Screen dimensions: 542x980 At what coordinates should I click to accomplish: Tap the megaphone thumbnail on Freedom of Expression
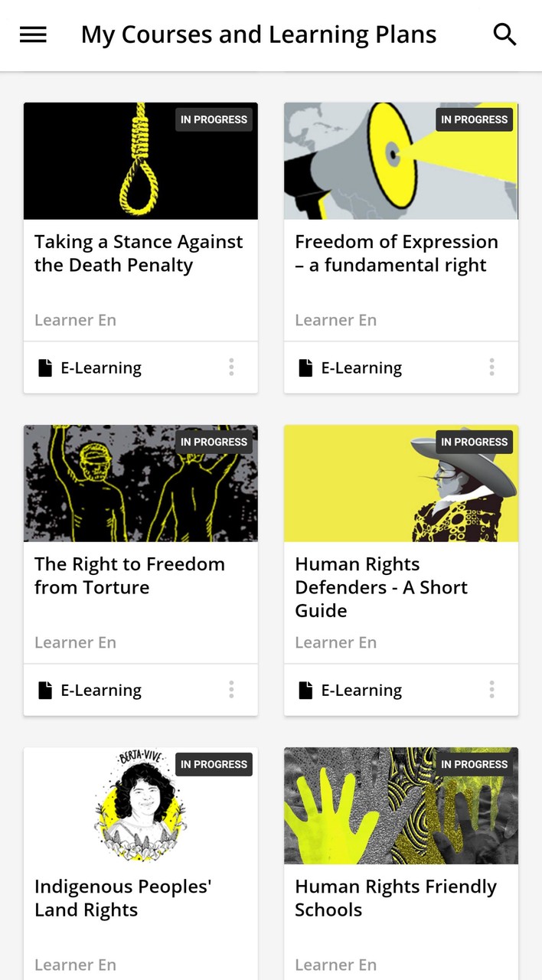400,161
